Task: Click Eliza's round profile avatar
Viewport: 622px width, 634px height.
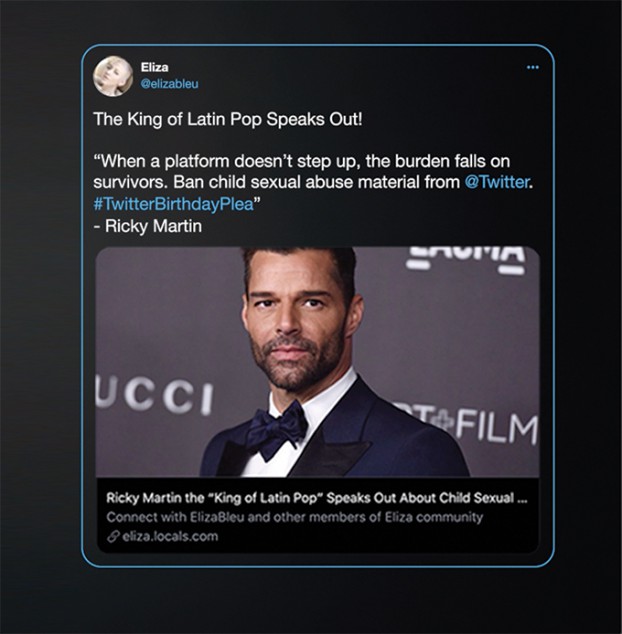Action: [x=113, y=76]
